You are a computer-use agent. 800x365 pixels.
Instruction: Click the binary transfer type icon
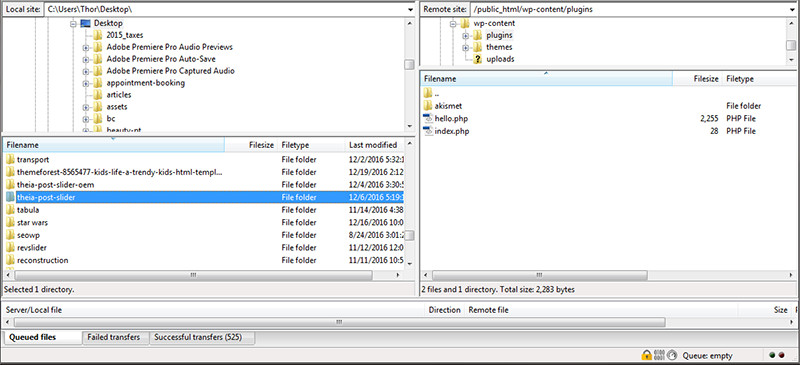click(x=659, y=355)
